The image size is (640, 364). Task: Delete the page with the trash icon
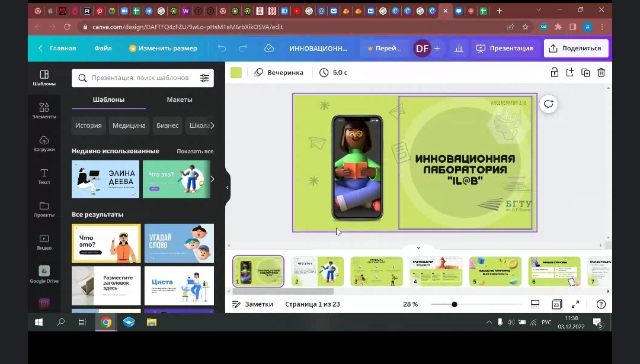pos(601,73)
